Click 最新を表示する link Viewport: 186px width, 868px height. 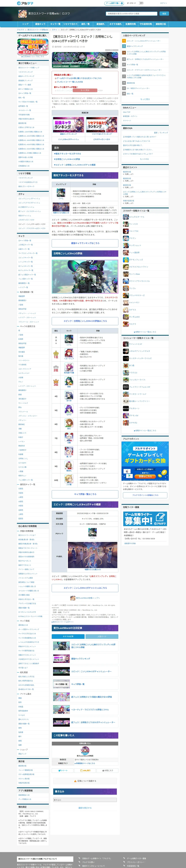click(85, 808)
